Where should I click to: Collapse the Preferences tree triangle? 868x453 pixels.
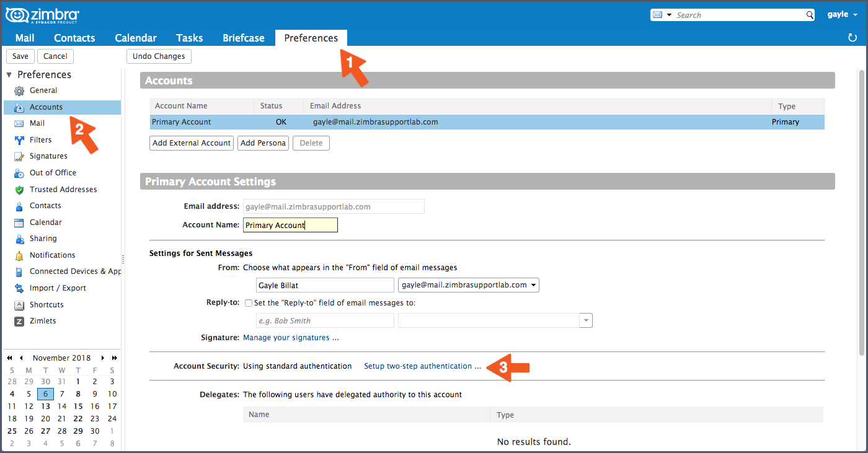click(9, 75)
